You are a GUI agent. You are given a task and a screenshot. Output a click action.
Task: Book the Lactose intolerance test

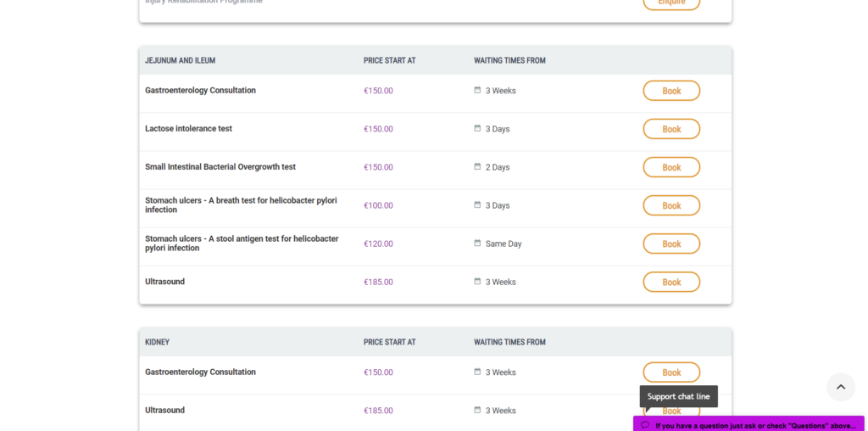coord(671,129)
